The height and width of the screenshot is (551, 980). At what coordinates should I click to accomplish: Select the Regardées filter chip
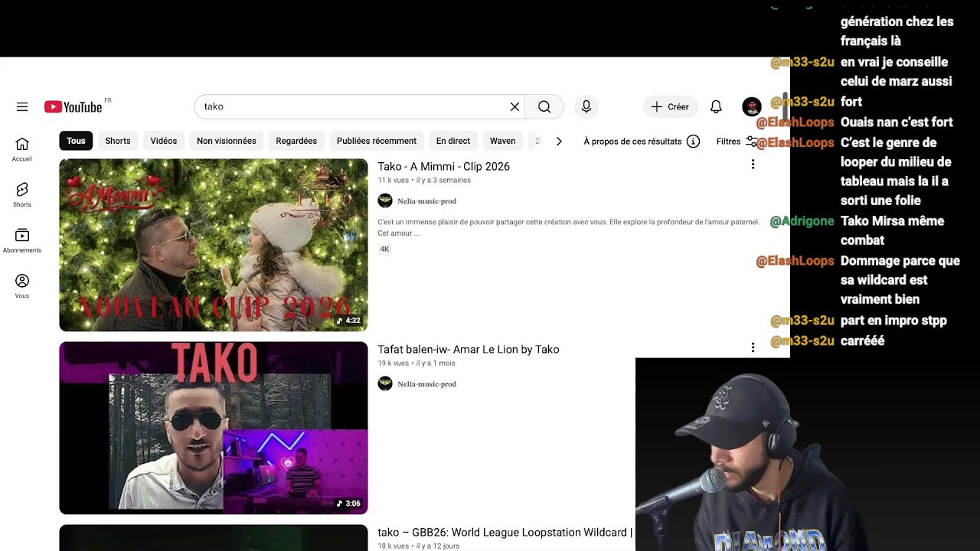pyautogui.click(x=296, y=141)
